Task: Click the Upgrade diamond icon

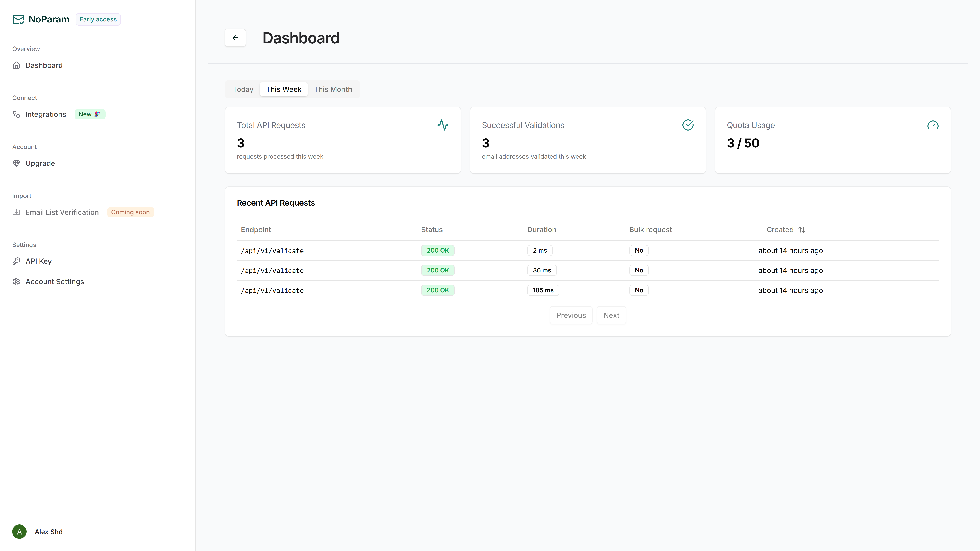Action: tap(16, 163)
